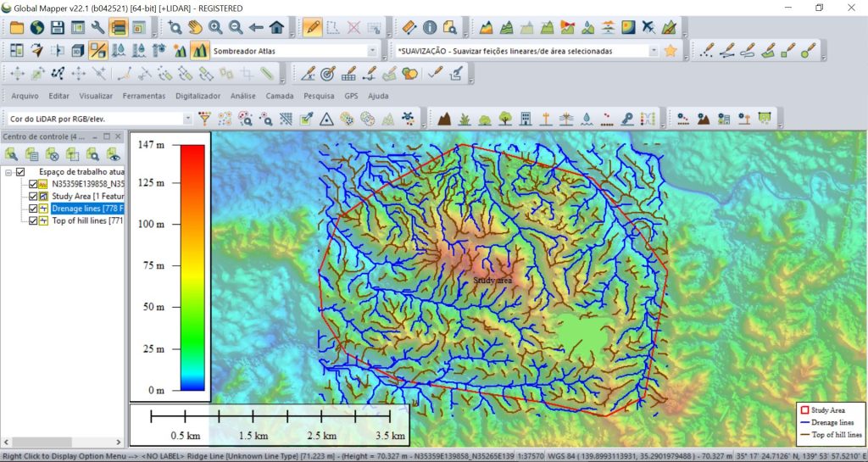This screenshot has width=868, height=462.
Task: Open the Sombreador Atlas shader dropdown
Action: click(371, 51)
